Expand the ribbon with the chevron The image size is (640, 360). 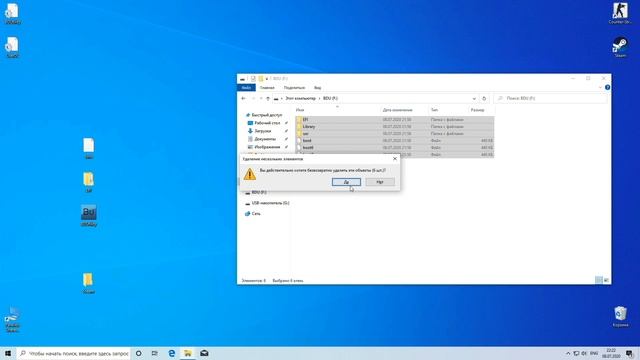(x=600, y=87)
